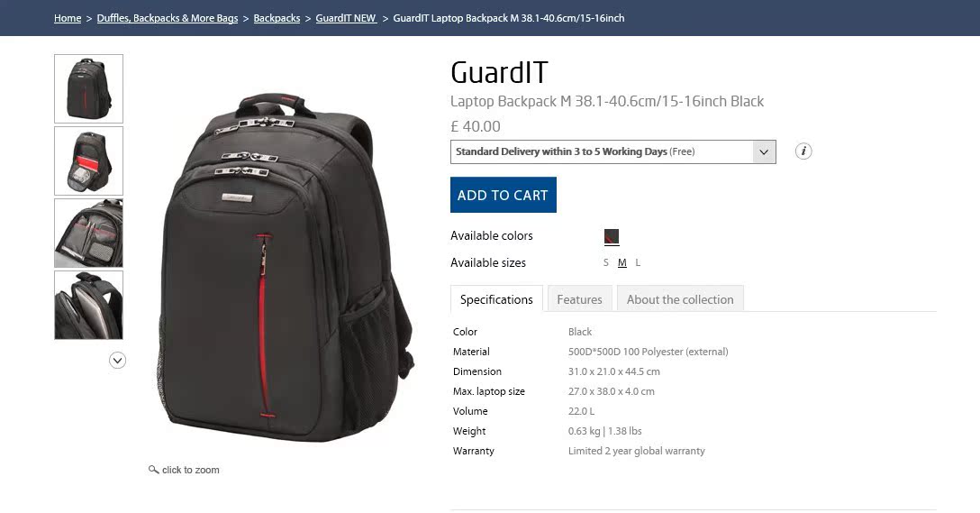Navigate to Backpacks breadcrumb
The image size is (980, 513).
(x=277, y=18)
